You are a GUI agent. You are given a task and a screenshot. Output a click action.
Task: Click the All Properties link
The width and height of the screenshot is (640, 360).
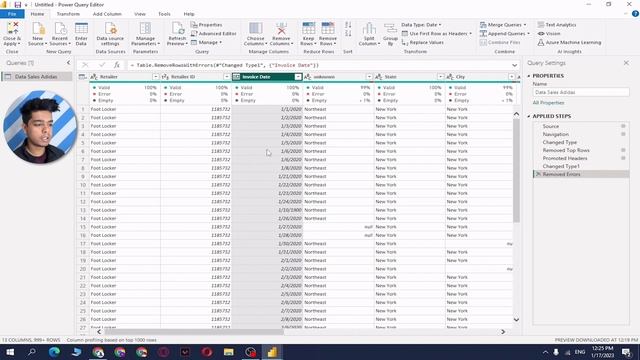[548, 103]
